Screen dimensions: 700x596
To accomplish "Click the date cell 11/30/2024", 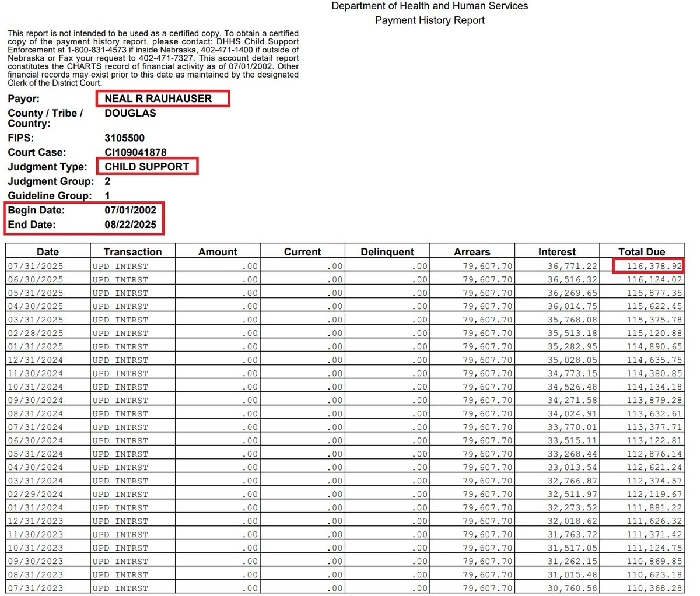I will click(36, 373).
